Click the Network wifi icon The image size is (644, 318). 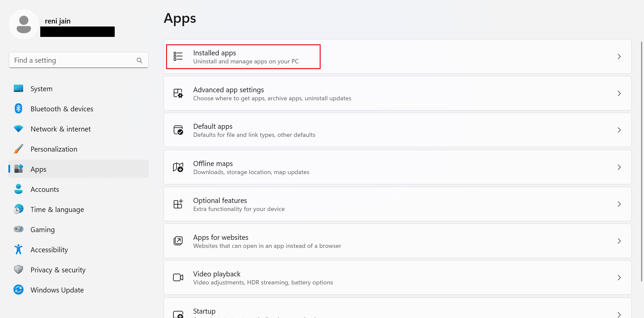click(x=18, y=129)
